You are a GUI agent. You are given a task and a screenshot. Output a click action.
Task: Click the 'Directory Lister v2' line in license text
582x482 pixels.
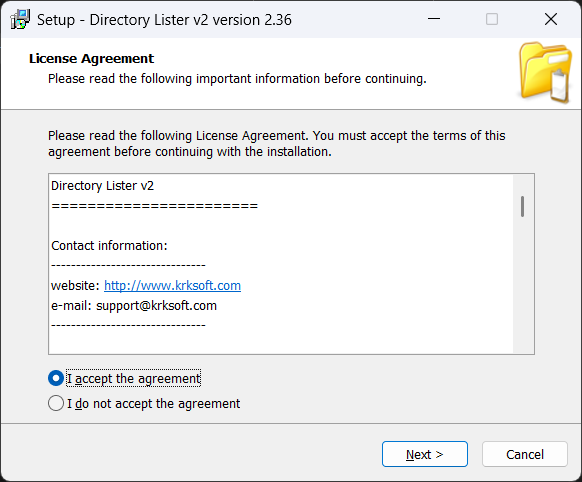102,186
